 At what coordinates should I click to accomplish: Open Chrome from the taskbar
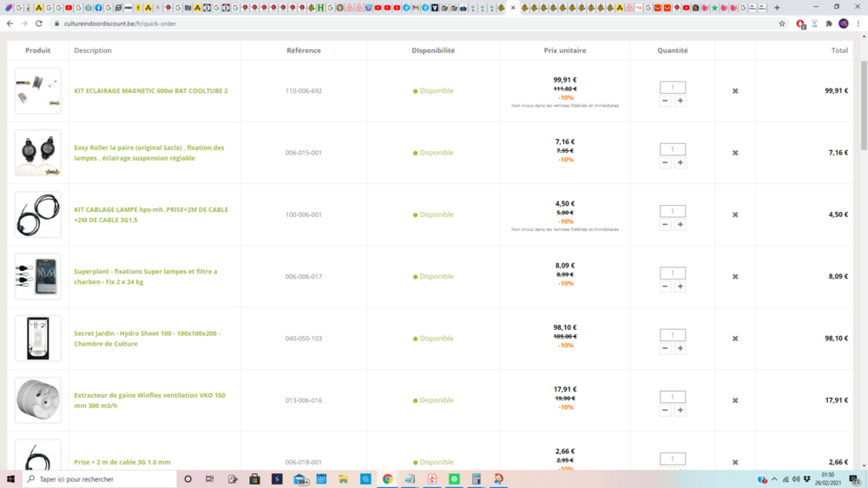[387, 479]
